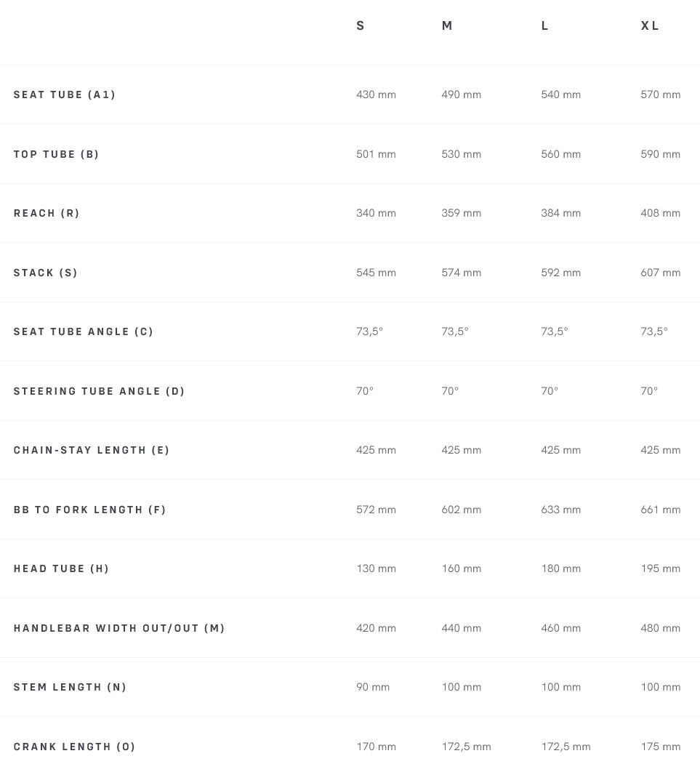Screen dimensions: 700x772
Task: Click the 384 mm reach value
Action: tap(560, 213)
